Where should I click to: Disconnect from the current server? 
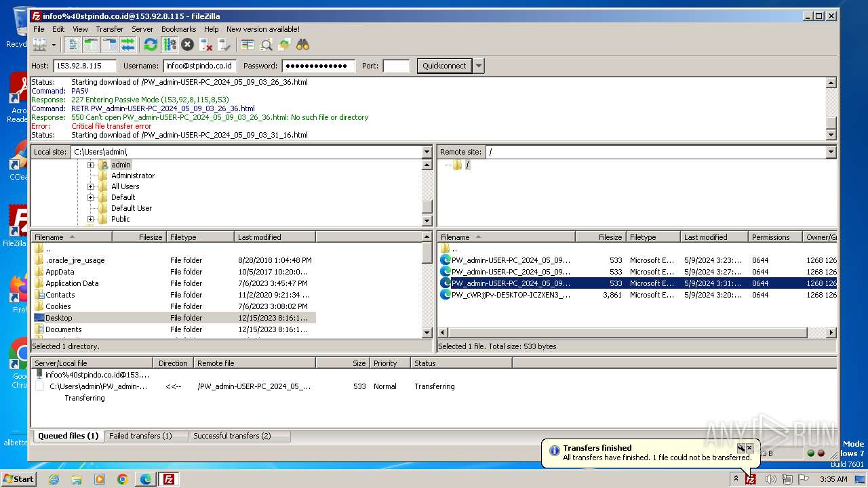(x=206, y=45)
